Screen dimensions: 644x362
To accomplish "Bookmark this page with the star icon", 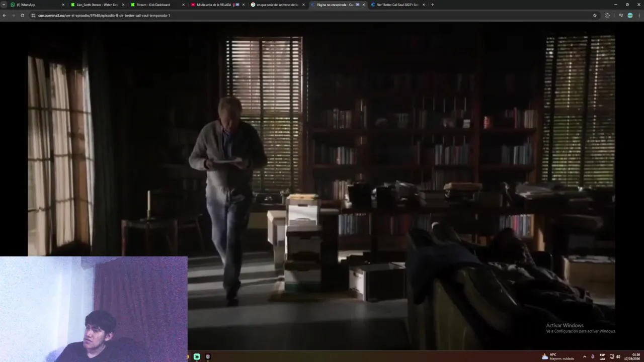I will (x=595, y=15).
